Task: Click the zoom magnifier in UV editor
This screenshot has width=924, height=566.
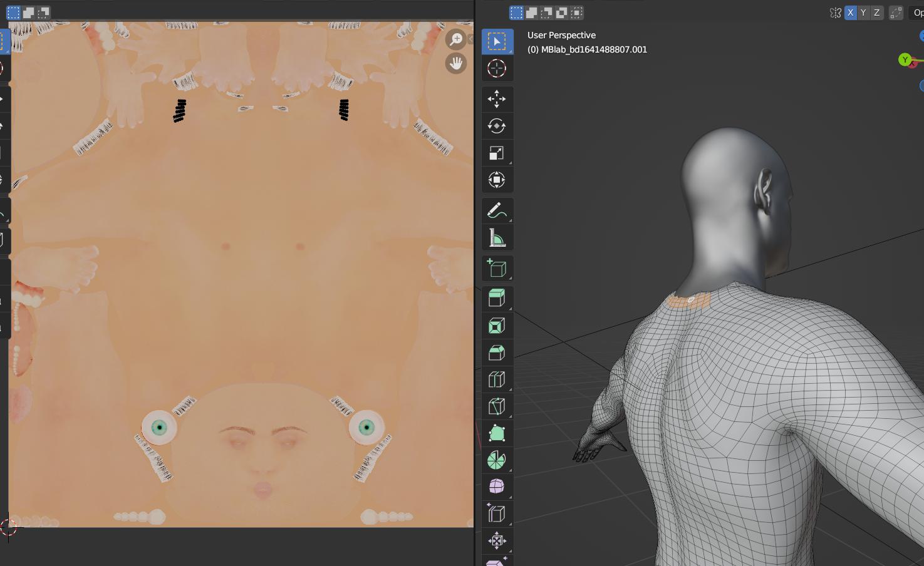Action: tap(456, 39)
